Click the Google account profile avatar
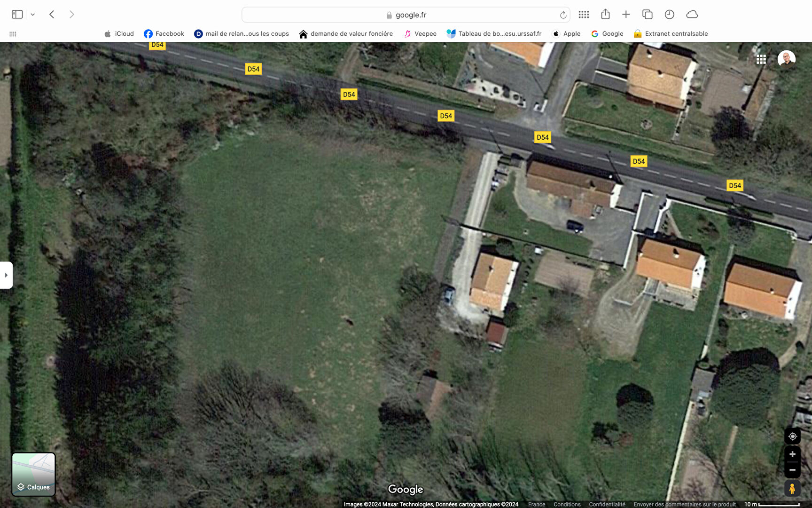Image resolution: width=812 pixels, height=508 pixels. [x=786, y=59]
